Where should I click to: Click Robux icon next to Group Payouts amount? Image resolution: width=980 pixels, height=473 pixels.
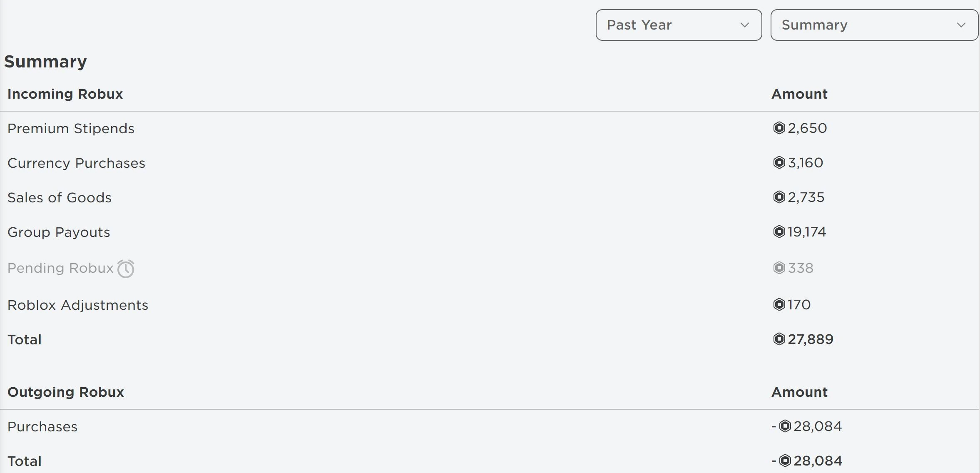(779, 232)
